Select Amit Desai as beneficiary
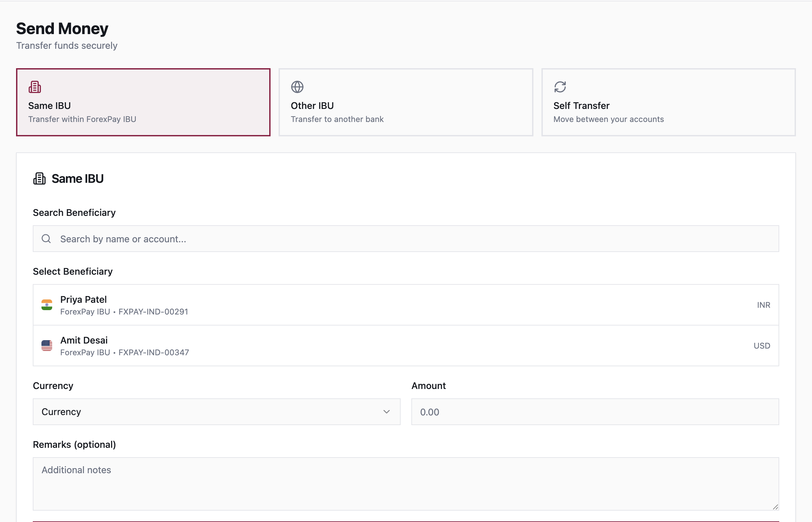 (x=406, y=346)
